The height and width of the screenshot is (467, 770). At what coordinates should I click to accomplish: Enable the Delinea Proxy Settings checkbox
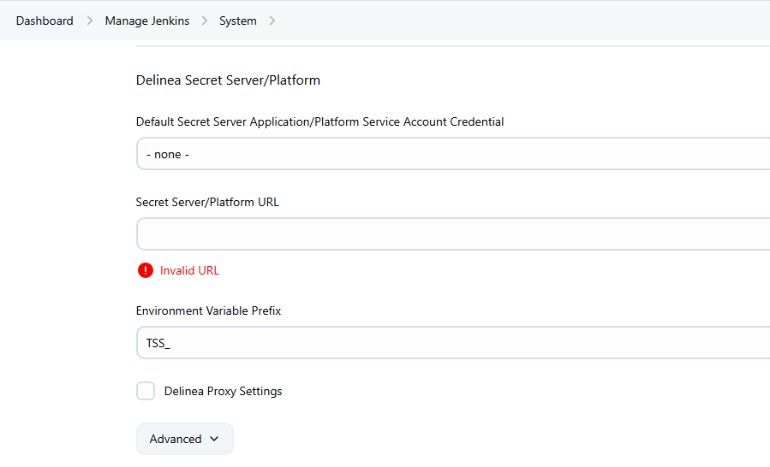click(x=146, y=391)
